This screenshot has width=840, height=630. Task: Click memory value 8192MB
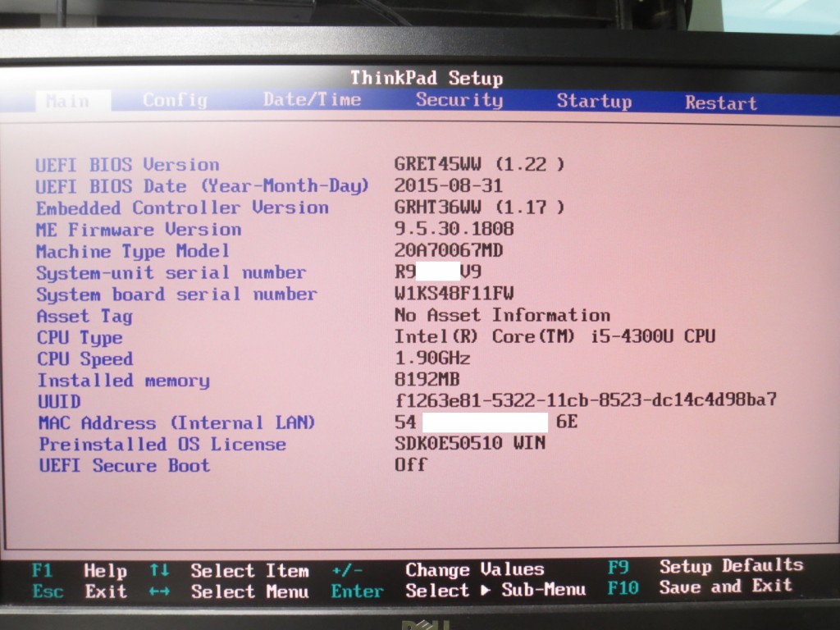click(427, 379)
